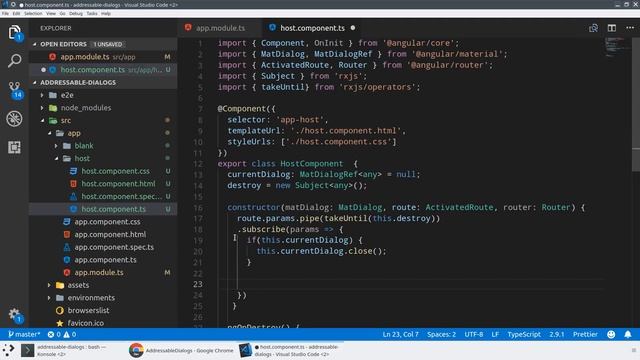Switch to Konsole bash taskbar entry

click(x=65, y=350)
